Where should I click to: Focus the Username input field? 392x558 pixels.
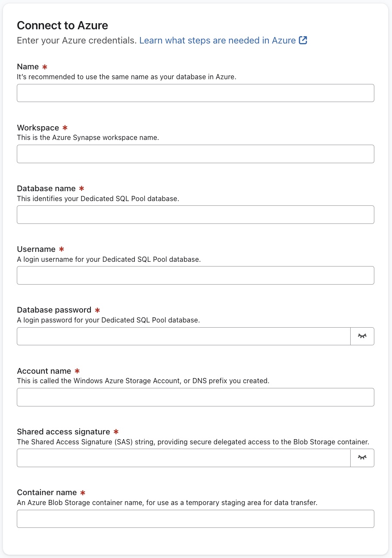(196, 275)
